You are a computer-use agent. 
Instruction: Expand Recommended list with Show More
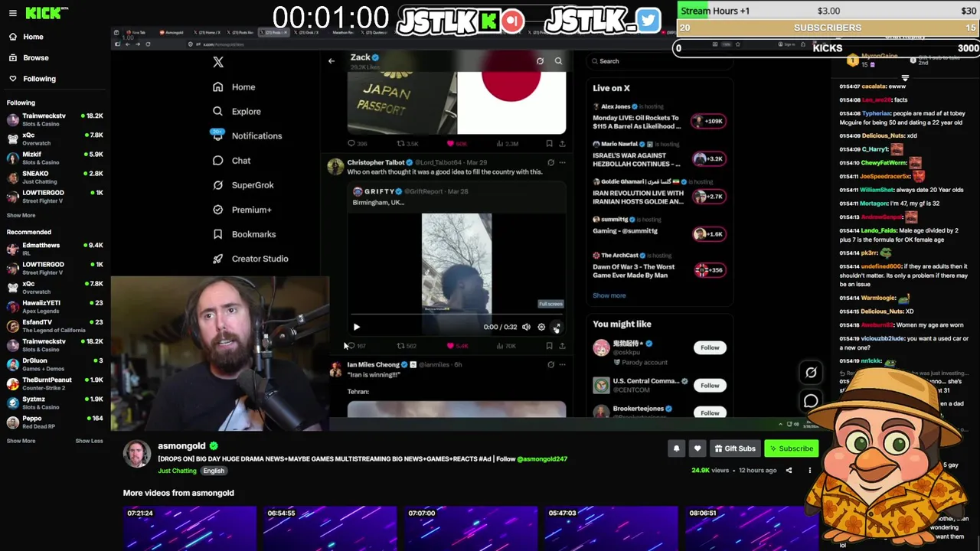click(21, 441)
